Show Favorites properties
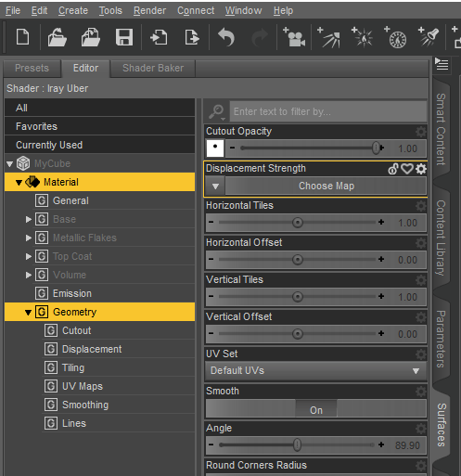The height and width of the screenshot is (476, 461). (x=100, y=126)
